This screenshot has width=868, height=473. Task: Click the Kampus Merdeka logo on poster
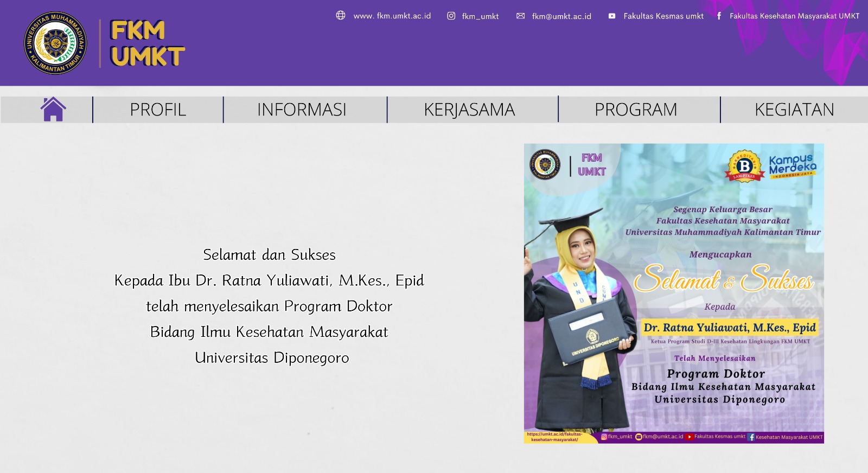point(793,165)
